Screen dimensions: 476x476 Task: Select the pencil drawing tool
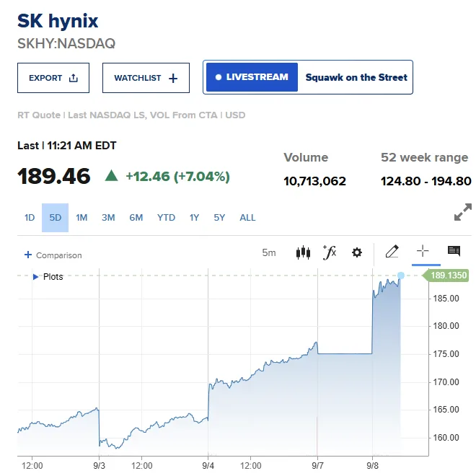click(392, 252)
